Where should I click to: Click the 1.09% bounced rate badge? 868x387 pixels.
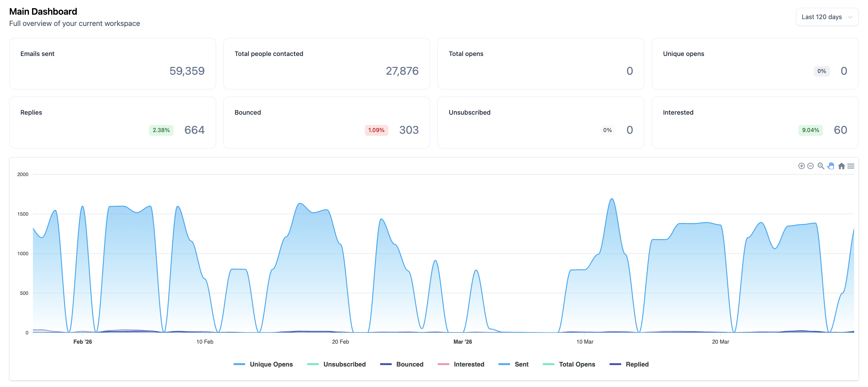click(376, 130)
